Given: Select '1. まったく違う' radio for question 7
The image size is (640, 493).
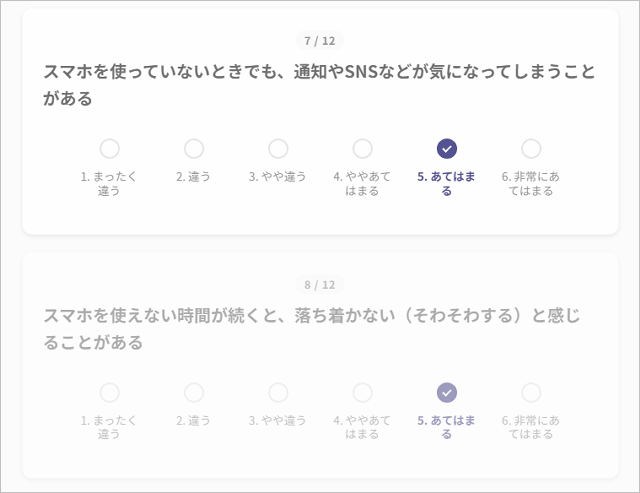Looking at the screenshot, I should [110, 149].
